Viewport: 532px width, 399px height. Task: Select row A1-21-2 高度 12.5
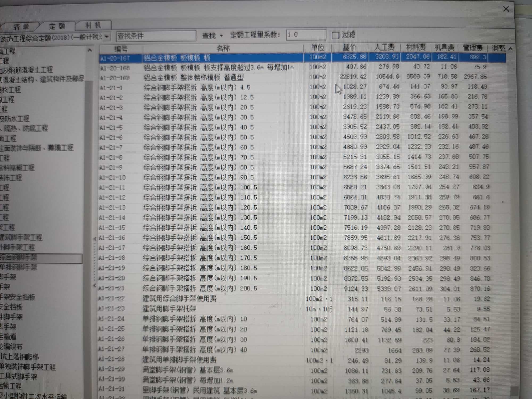pyautogui.click(x=302, y=97)
